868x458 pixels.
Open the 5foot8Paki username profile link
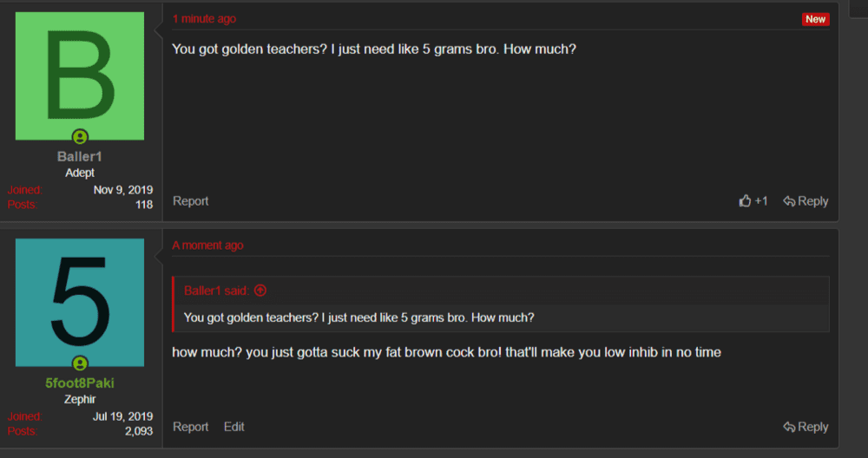80,383
